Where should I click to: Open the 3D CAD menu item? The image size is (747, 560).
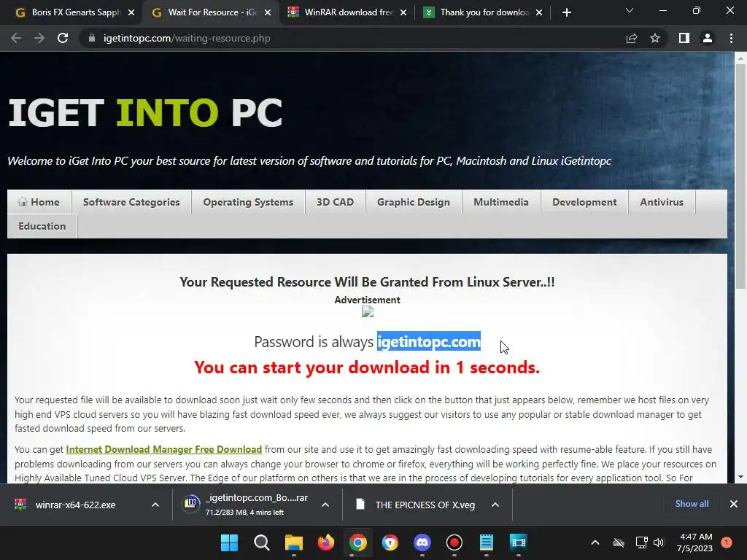click(x=335, y=202)
